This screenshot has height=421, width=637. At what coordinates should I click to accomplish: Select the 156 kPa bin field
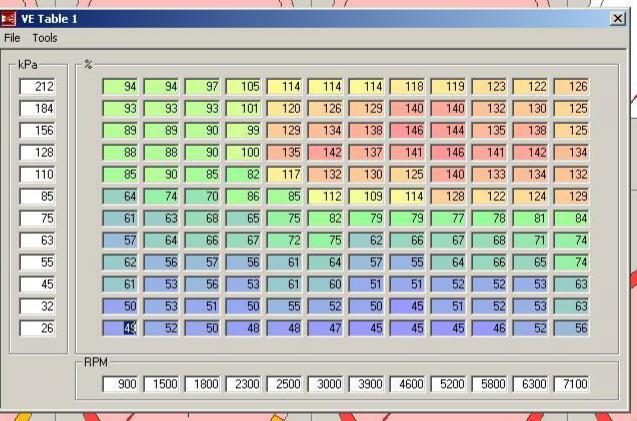pos(37,130)
